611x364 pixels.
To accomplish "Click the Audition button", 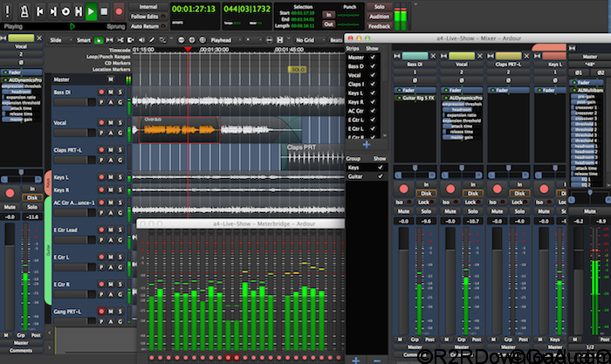I will pos(379,17).
